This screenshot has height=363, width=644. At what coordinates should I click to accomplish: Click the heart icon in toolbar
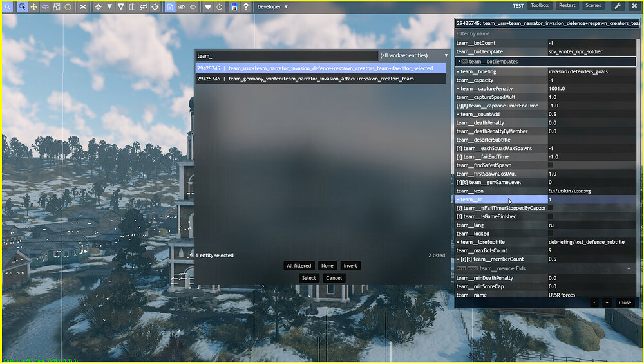click(x=208, y=6)
